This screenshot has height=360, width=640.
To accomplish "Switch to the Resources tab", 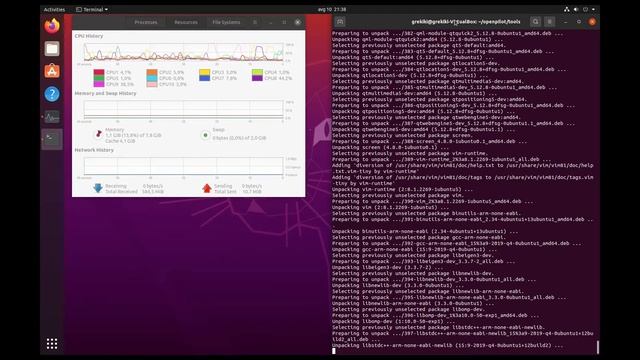I will click(x=186, y=22).
